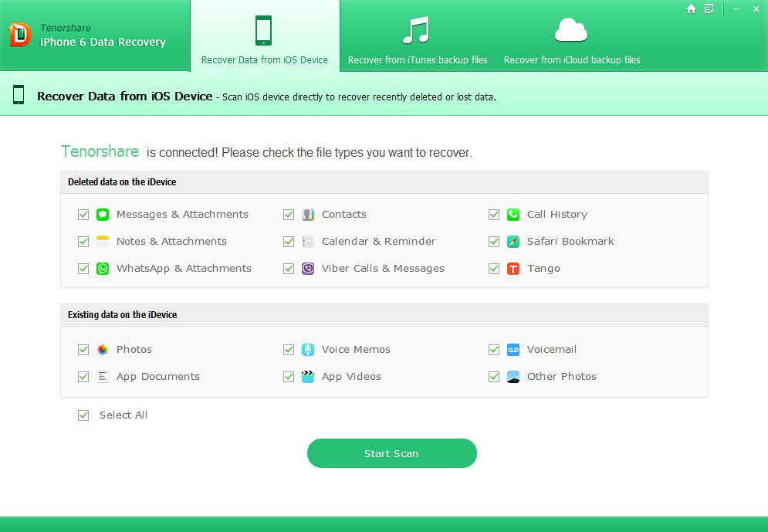Click the Voicemail tape icon

(513, 349)
